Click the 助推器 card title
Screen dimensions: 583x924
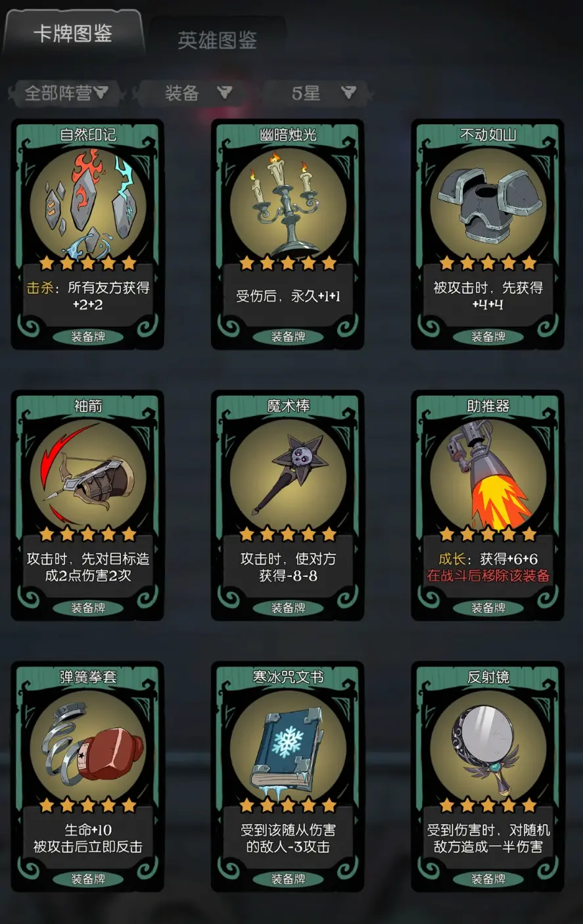[488, 406]
